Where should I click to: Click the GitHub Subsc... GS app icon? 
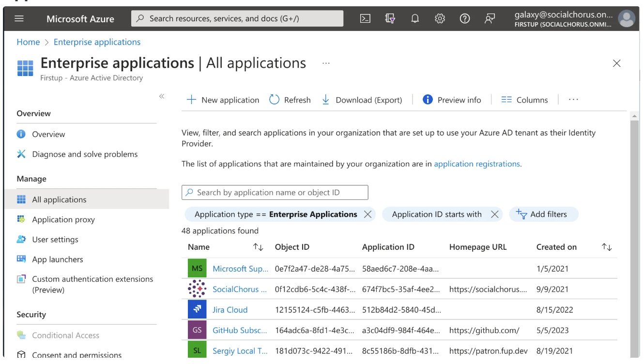(197, 330)
